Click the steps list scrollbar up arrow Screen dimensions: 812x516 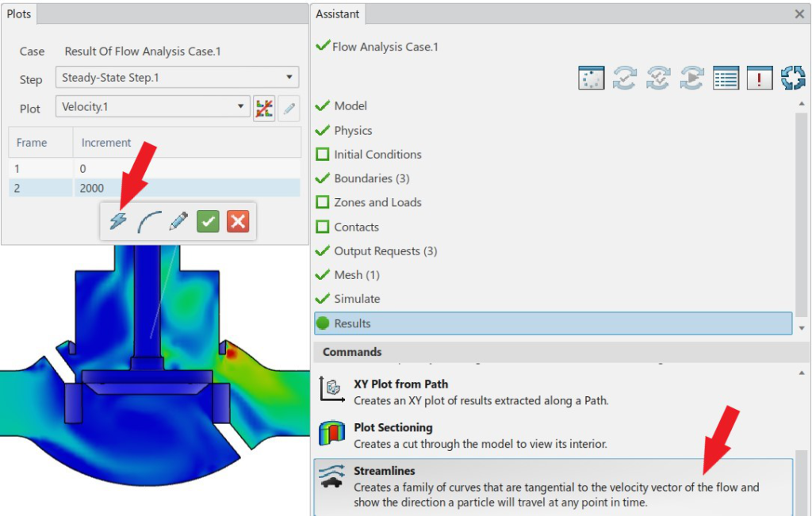(x=802, y=104)
